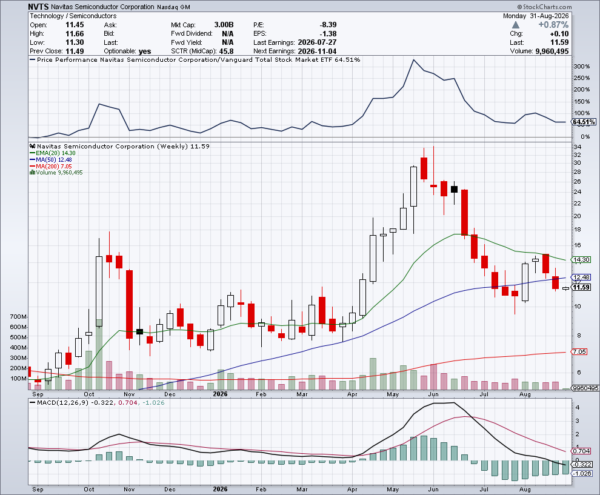
Task: Click the 64.51% price performance end label
Action: pyautogui.click(x=584, y=122)
